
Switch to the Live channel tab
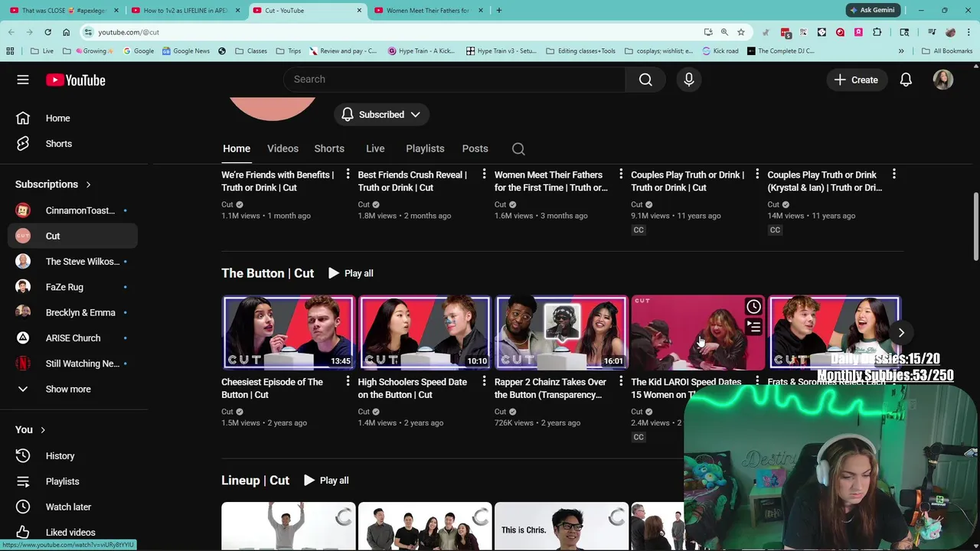pos(375,148)
